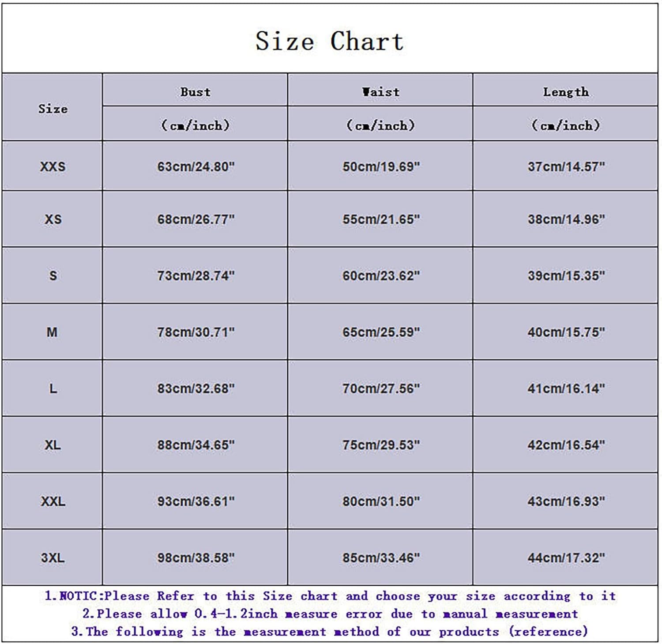Select the Bust column header

click(195, 92)
